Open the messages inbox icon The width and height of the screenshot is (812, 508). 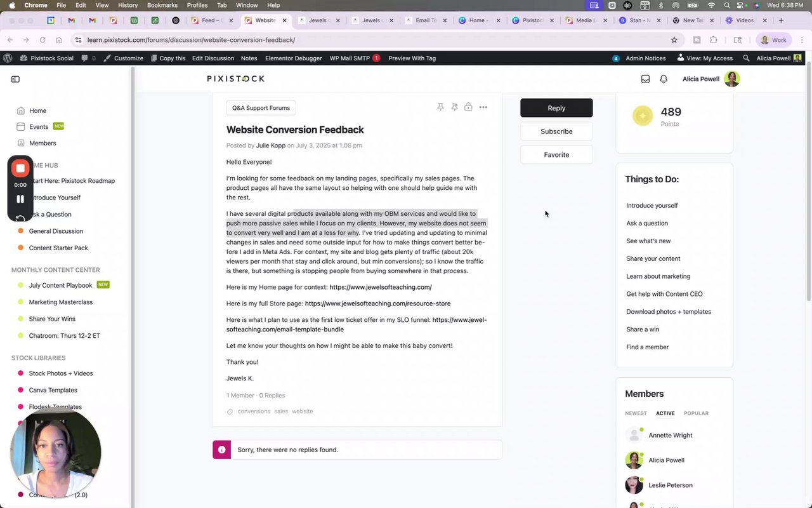pyautogui.click(x=645, y=79)
